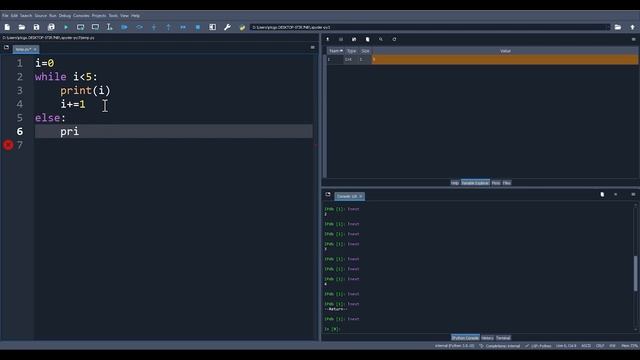Viewport: 640px width, 360px height.
Task: Open the Source menu
Action: 40,16
